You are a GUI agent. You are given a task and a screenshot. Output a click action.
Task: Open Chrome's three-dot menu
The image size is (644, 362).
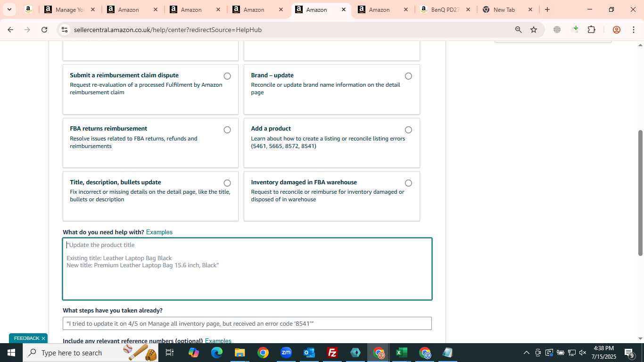click(x=633, y=30)
